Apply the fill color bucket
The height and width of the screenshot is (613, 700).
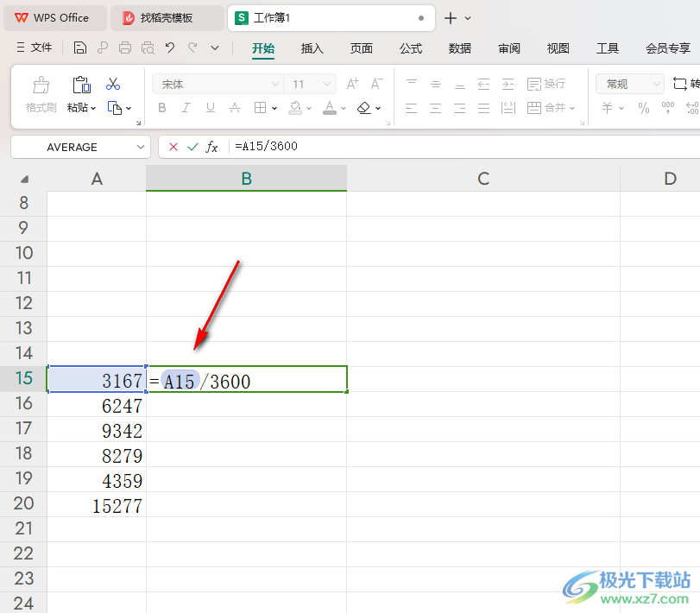(295, 108)
